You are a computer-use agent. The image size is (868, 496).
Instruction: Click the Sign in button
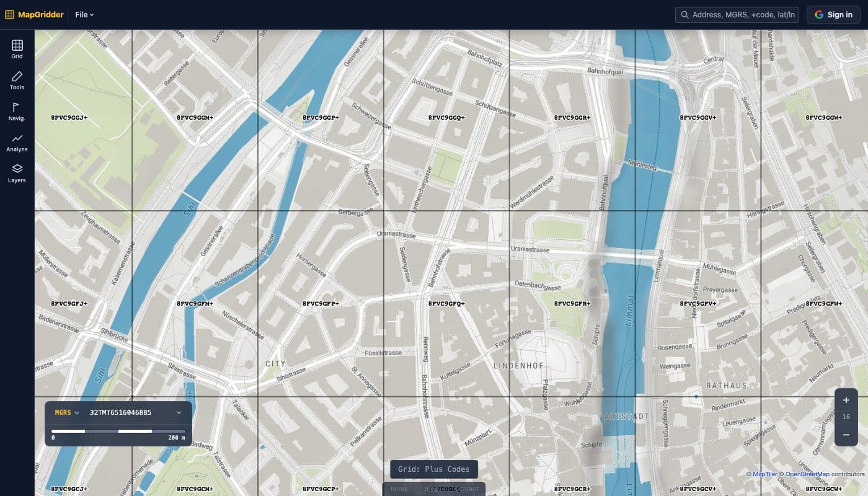[833, 15]
